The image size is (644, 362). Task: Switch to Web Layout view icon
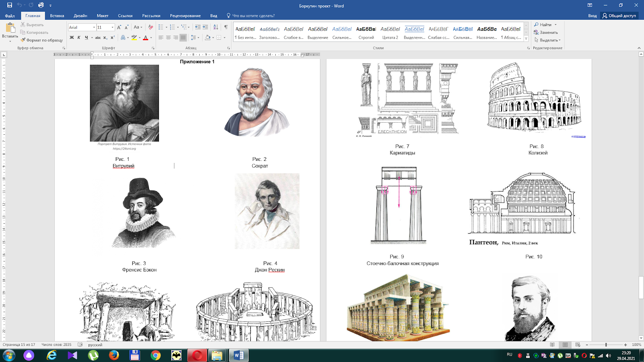coord(578,345)
